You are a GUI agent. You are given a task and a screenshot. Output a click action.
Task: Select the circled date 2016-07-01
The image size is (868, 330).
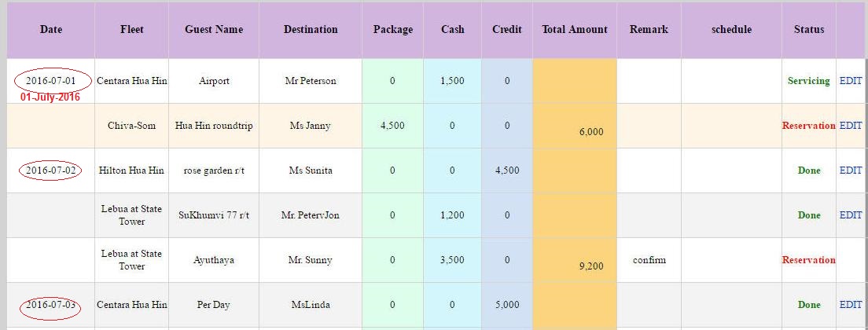(51, 81)
